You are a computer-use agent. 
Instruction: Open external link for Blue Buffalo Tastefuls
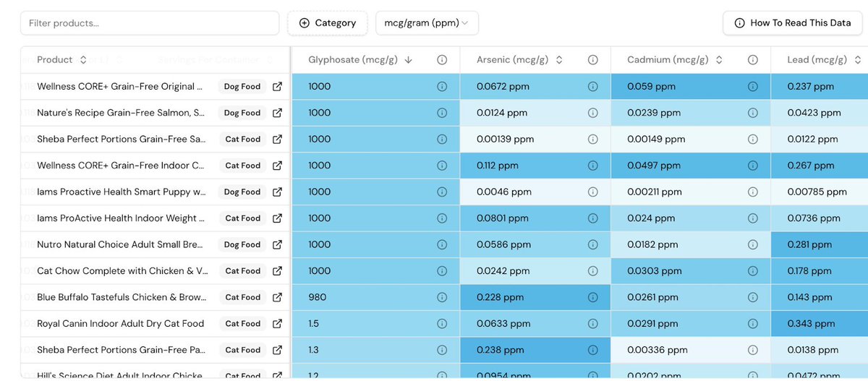click(x=277, y=297)
